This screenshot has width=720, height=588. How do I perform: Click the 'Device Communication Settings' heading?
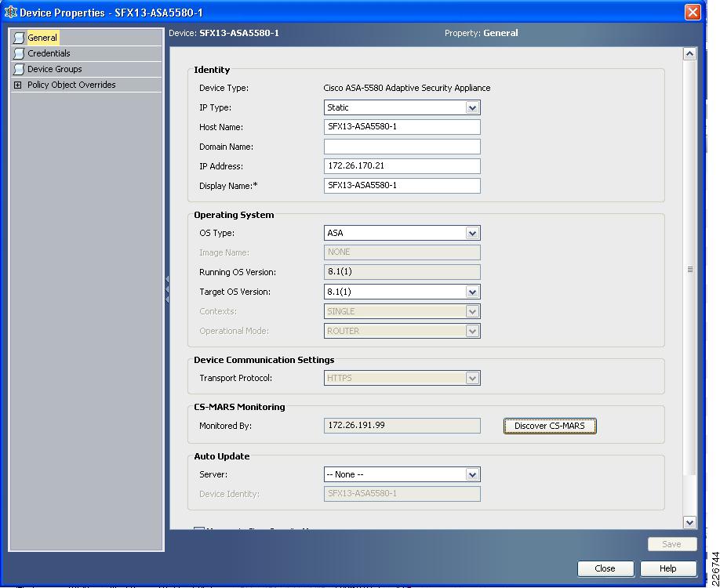[x=264, y=360]
